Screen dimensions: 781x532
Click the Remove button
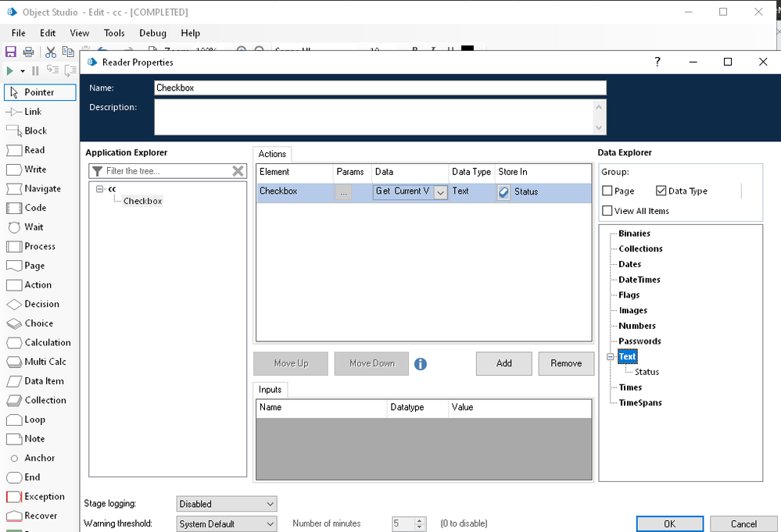tap(566, 363)
